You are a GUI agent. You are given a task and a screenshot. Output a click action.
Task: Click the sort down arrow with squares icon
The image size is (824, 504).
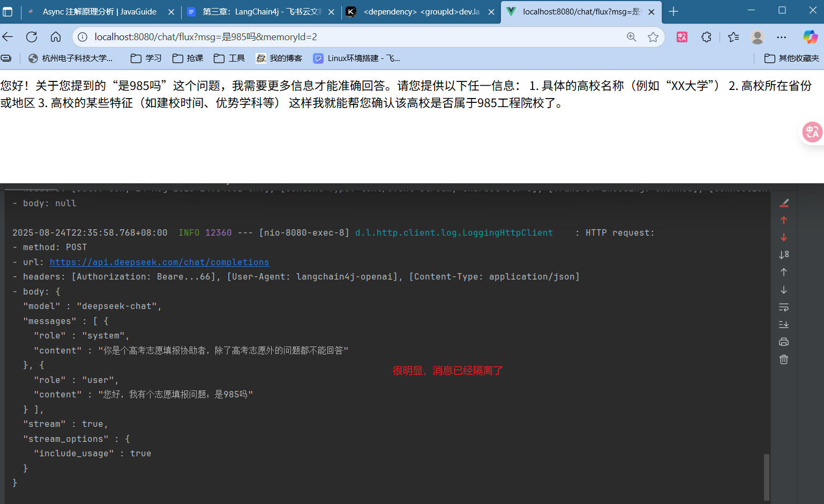click(784, 254)
